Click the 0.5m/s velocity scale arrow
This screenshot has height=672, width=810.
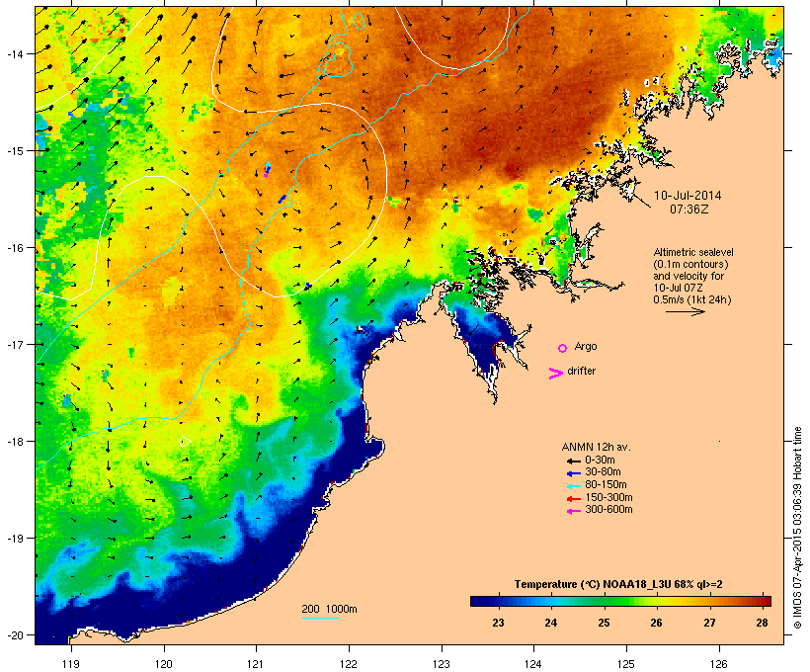coord(686,311)
